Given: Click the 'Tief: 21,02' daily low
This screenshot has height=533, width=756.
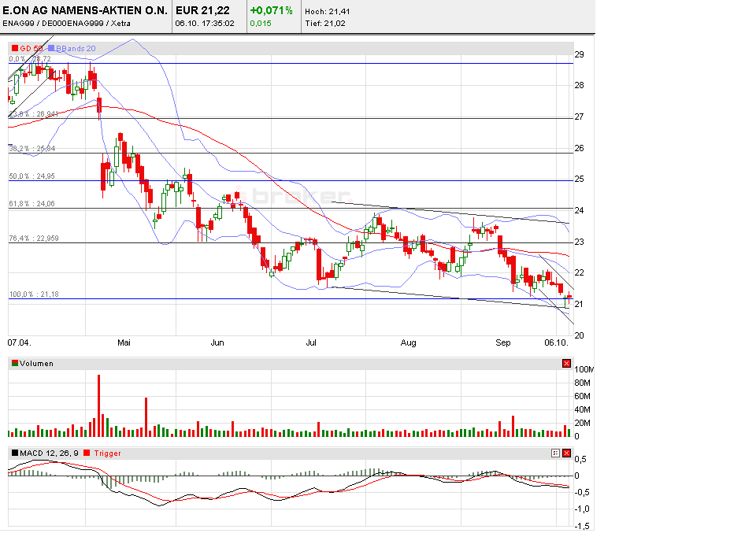Looking at the screenshot, I should [325, 23].
